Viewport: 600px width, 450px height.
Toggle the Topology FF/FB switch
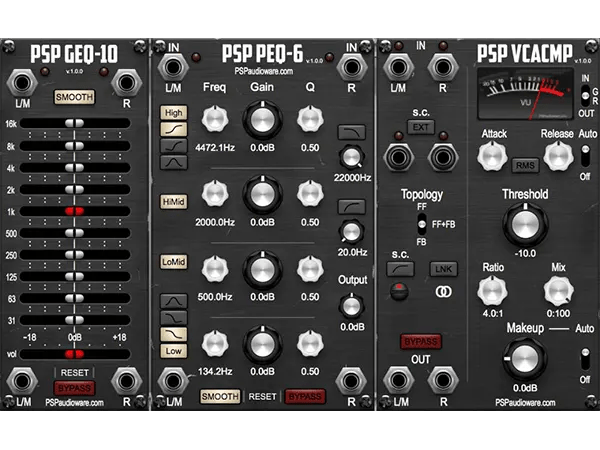pos(422,225)
